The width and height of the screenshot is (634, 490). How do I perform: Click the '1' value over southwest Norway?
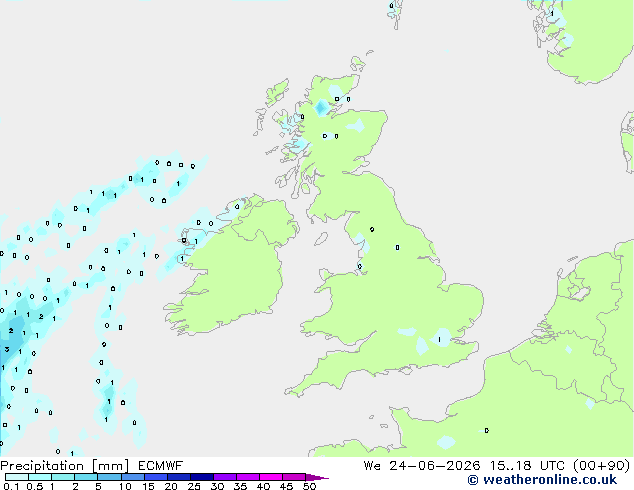click(x=552, y=13)
